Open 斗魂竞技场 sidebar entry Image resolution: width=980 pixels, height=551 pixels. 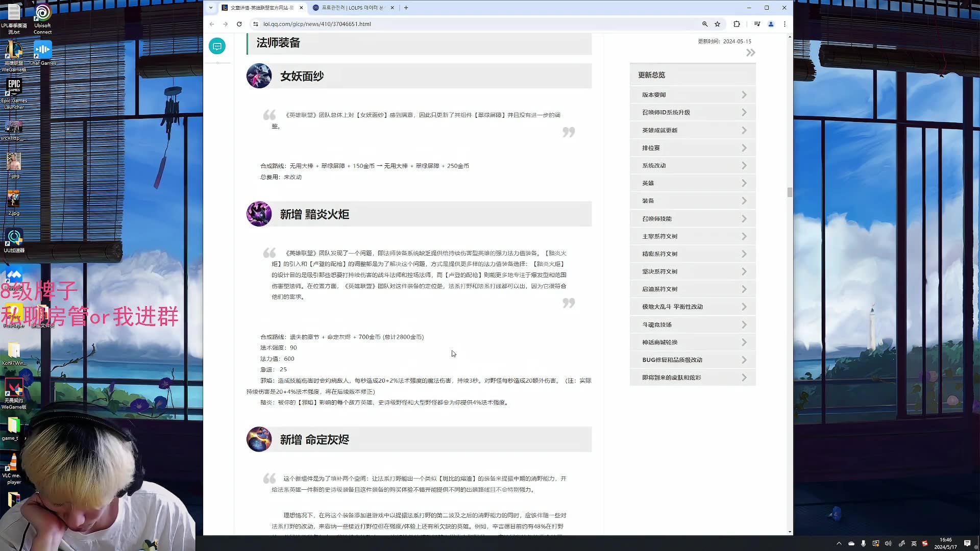(x=693, y=324)
